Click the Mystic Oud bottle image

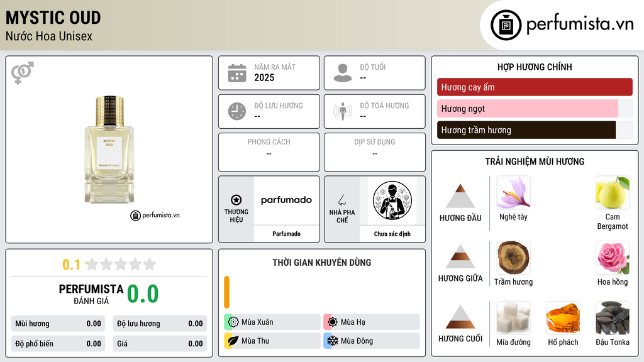[x=109, y=150]
